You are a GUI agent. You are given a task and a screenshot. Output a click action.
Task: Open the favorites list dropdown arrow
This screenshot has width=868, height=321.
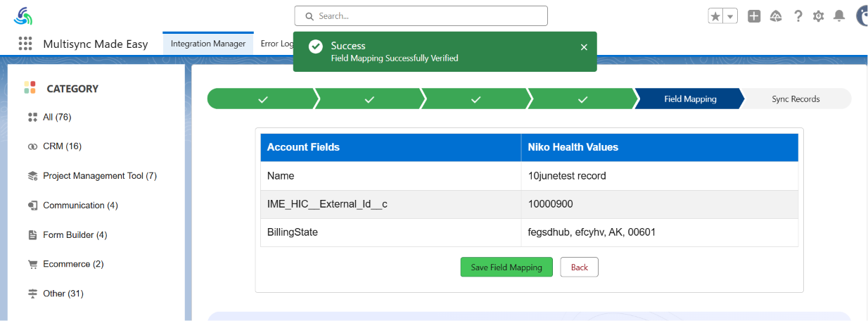click(730, 16)
